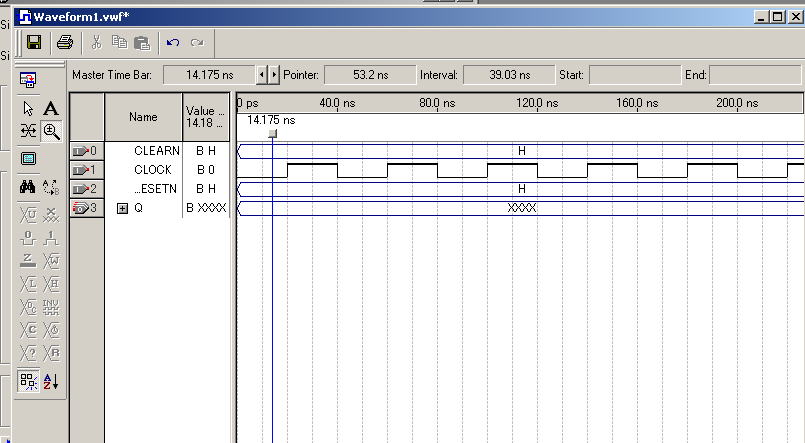Click the CLEARN waveform H value
The image size is (805, 443).
pyautogui.click(x=522, y=151)
